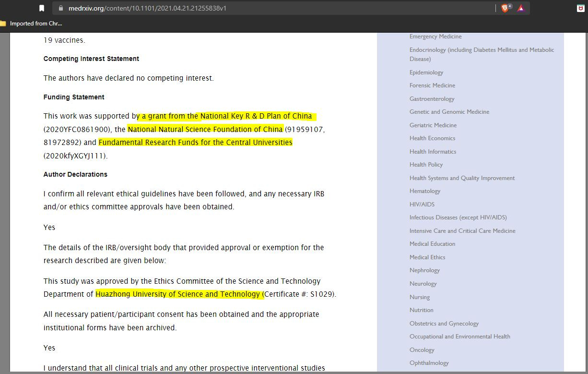This screenshot has height=374, width=588.
Task: Select the Forensic Medicine link
Action: click(432, 85)
